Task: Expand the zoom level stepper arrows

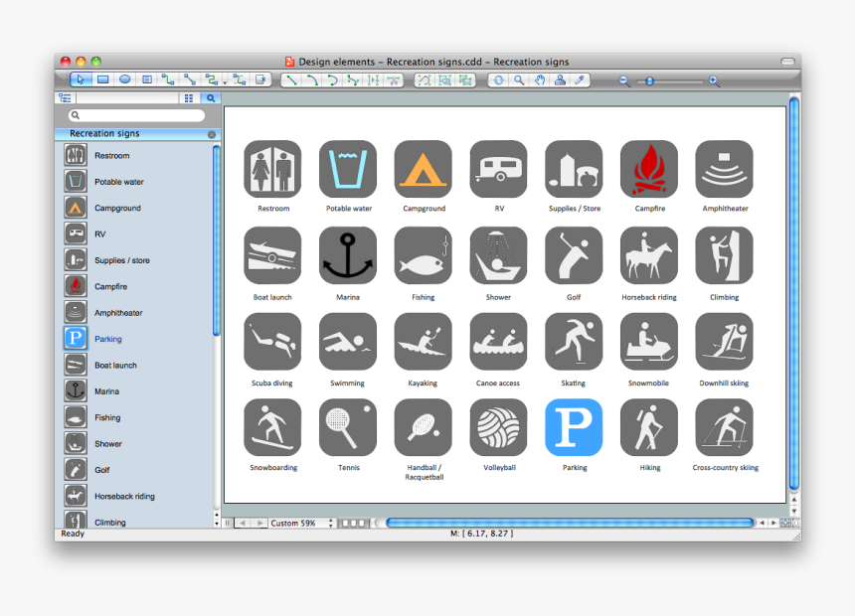Action: (331, 522)
